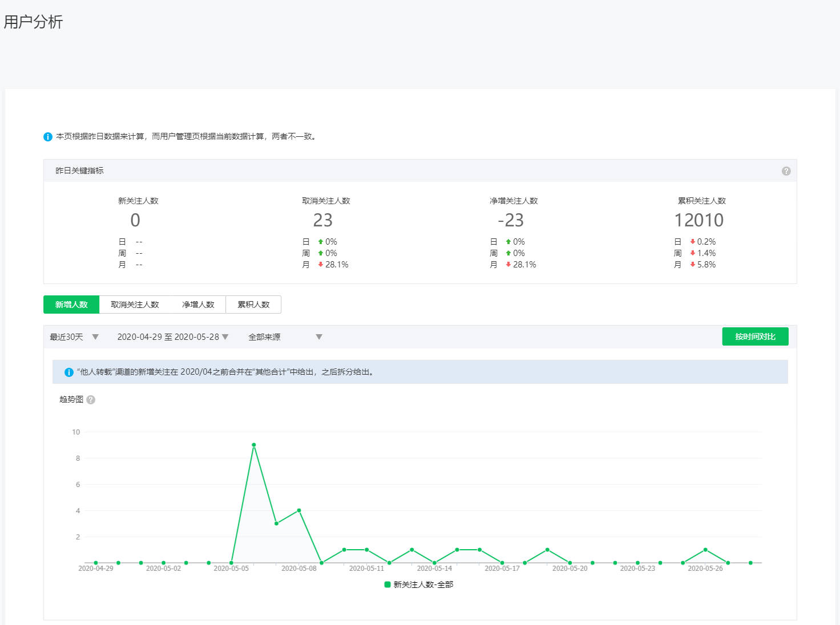Click the info icon in the 他人转载 notice
Screen dimensions: 840x625
tap(69, 372)
